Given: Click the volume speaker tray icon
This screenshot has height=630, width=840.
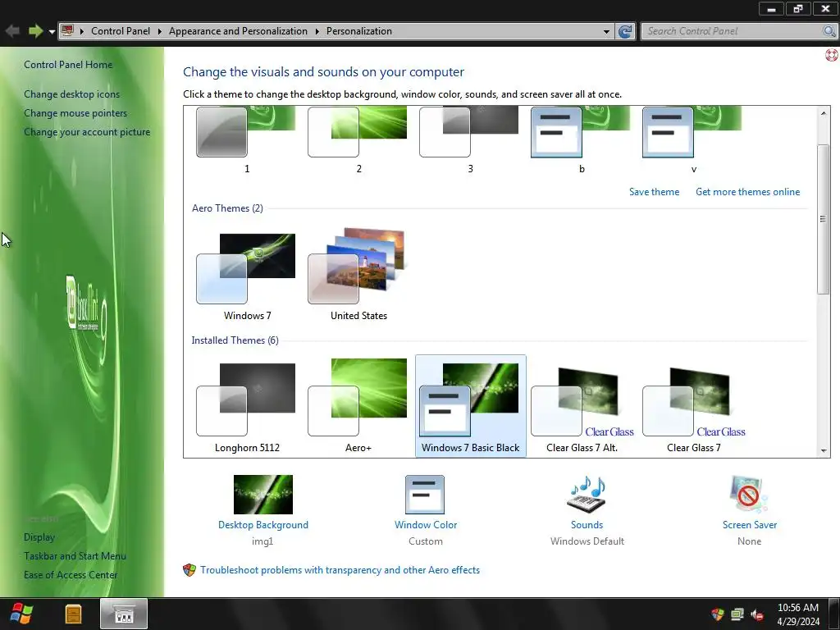Looking at the screenshot, I should point(757,614).
